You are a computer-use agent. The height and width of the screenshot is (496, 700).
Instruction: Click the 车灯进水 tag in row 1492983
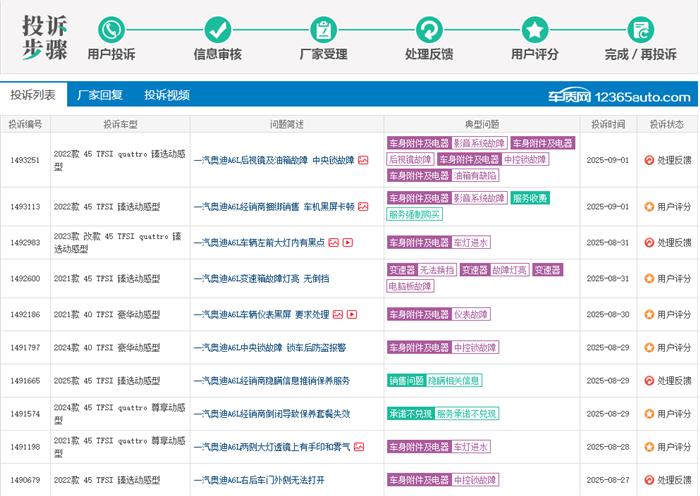click(x=471, y=242)
